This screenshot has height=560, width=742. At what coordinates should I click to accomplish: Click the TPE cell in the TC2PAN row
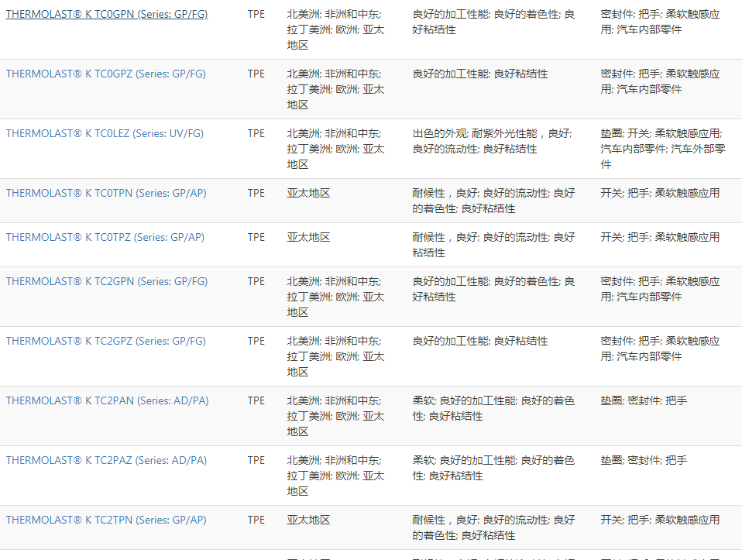pyautogui.click(x=256, y=400)
